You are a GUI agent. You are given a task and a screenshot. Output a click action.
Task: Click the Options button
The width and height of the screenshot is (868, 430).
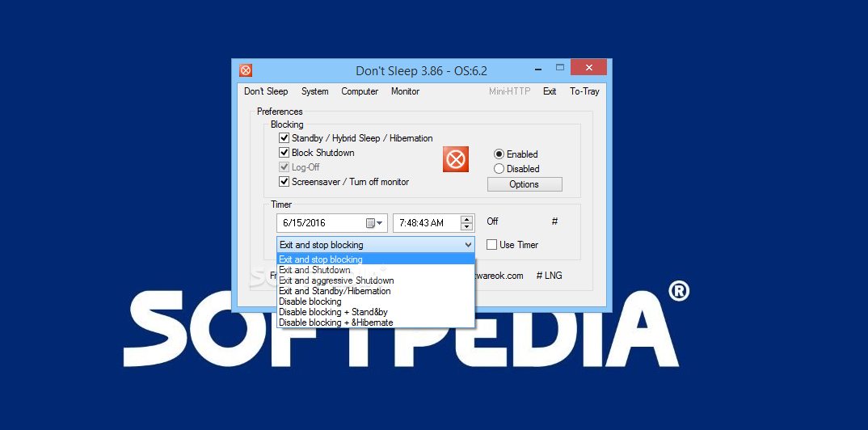pyautogui.click(x=525, y=184)
